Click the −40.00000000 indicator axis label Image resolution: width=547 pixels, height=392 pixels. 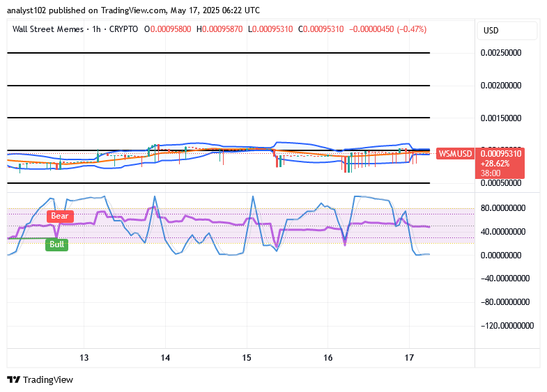(505, 279)
